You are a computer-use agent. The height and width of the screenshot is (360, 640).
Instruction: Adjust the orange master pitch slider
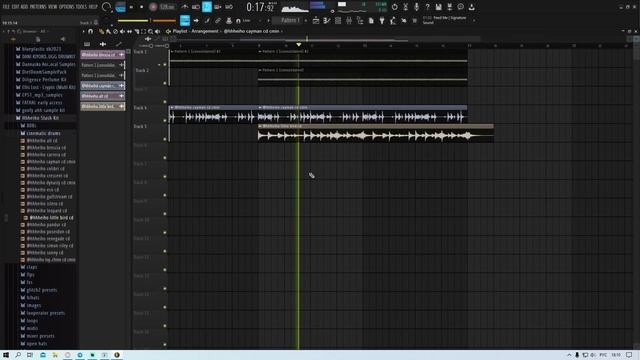[164, 20]
